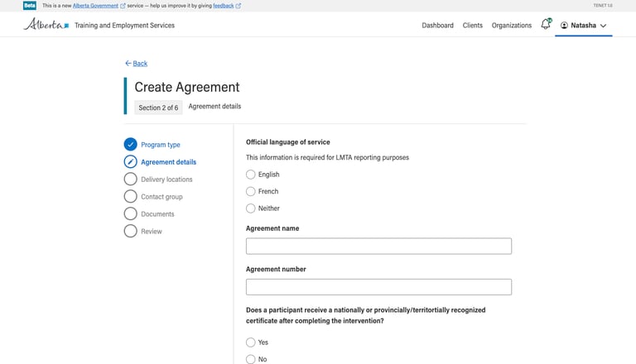Focus the Agreement number input field

378,287
